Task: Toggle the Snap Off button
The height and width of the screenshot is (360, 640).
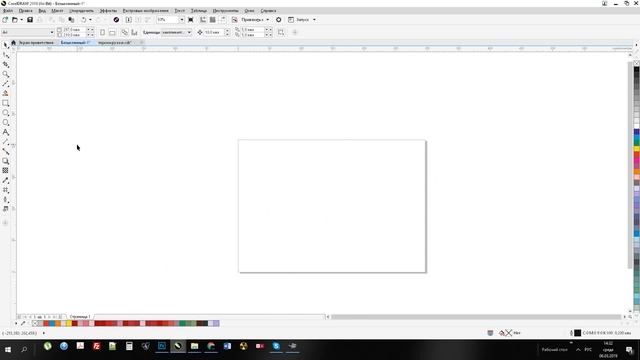Action: click(235, 20)
